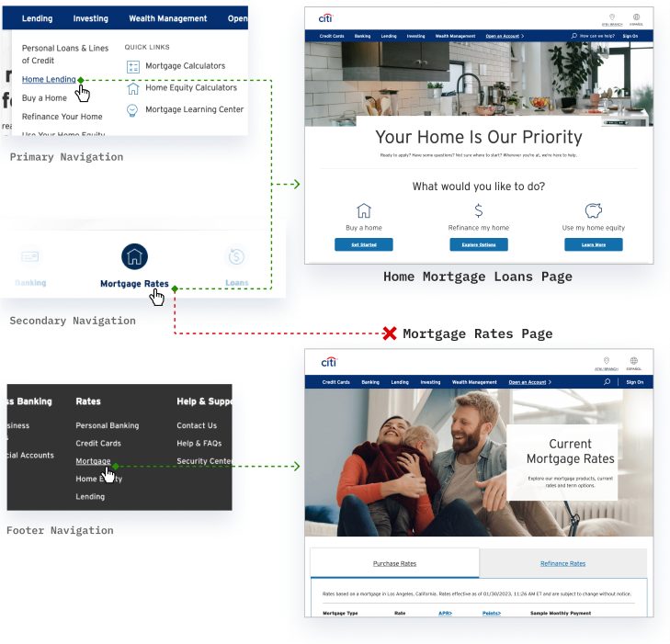The height and width of the screenshot is (644, 670).
Task: Click the Buy a home house icon
Action: (x=364, y=210)
